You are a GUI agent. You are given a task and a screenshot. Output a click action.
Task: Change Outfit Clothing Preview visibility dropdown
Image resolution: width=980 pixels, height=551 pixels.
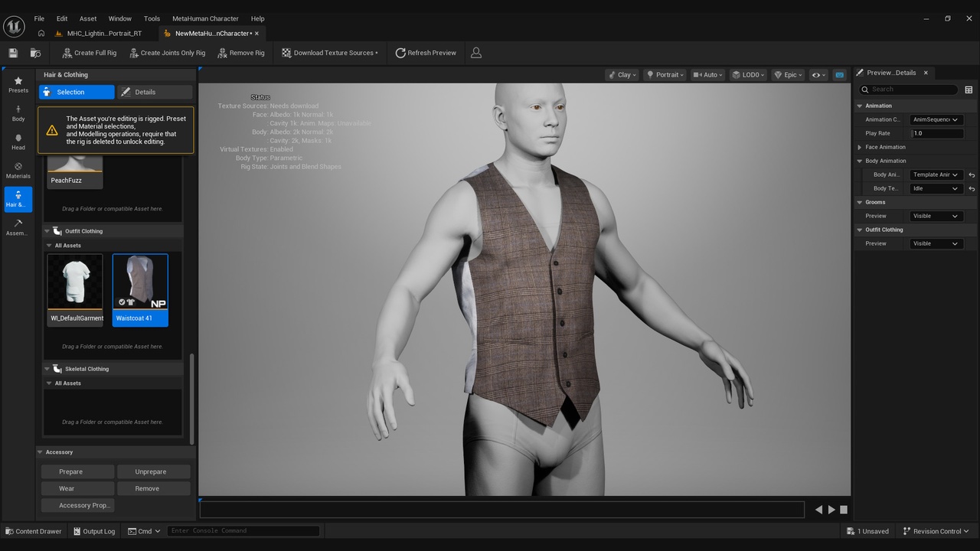click(936, 243)
